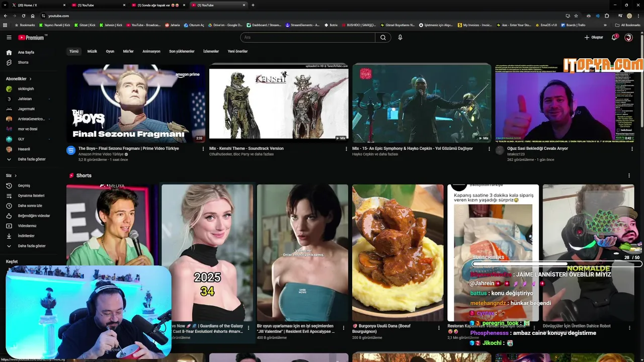Viewport: 644px width, 362px height.
Task: Click the YouTube search input field
Action: pos(308,37)
